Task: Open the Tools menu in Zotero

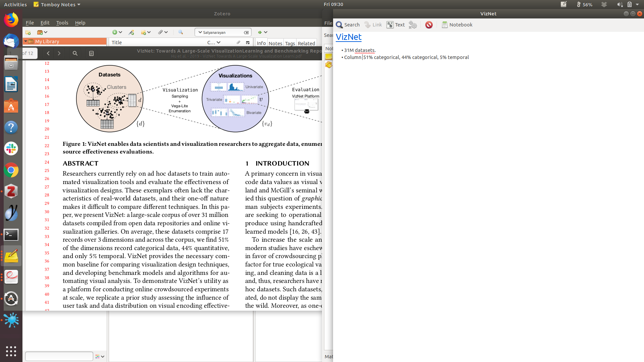Action: 62,23
